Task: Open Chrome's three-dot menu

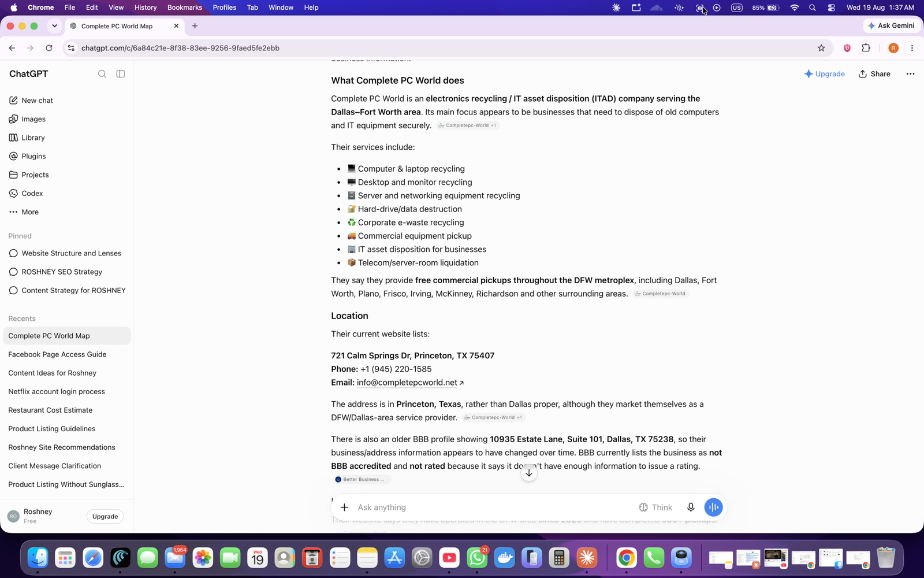Action: point(912,48)
